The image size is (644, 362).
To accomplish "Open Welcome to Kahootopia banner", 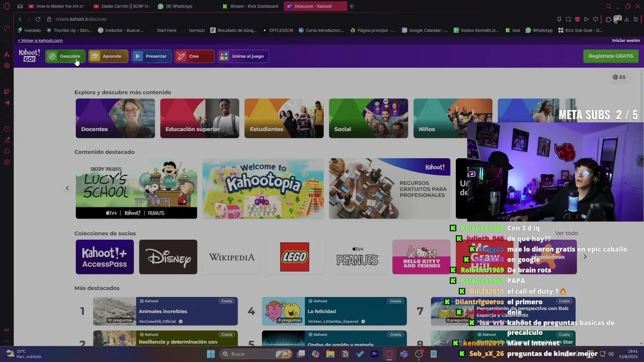I will click(263, 189).
